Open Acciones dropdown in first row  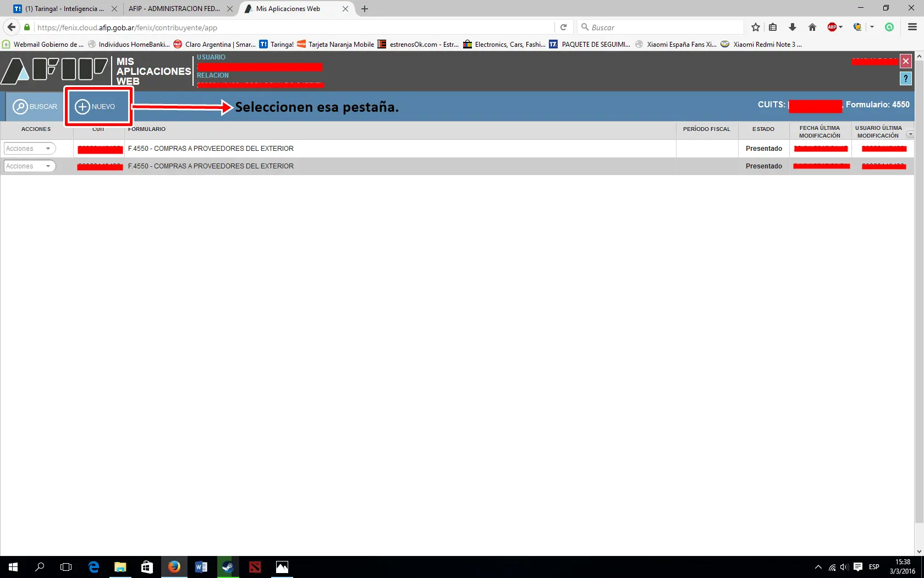[30, 149]
